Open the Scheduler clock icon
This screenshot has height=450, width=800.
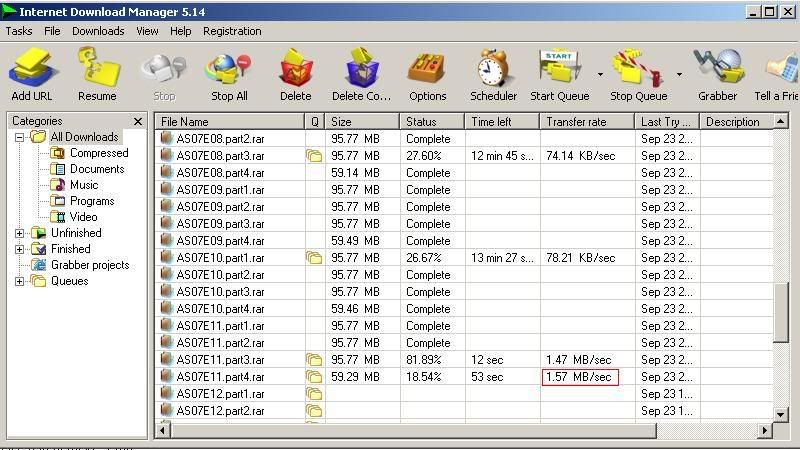pyautogui.click(x=493, y=71)
